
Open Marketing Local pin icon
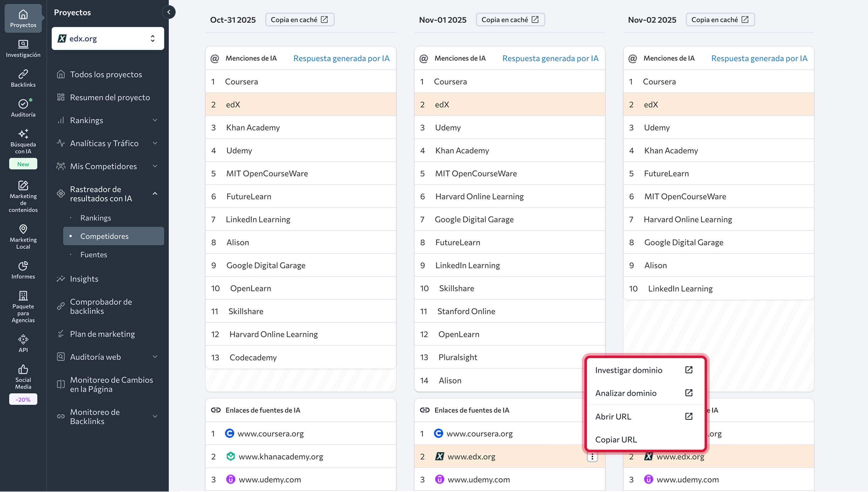pos(23,229)
